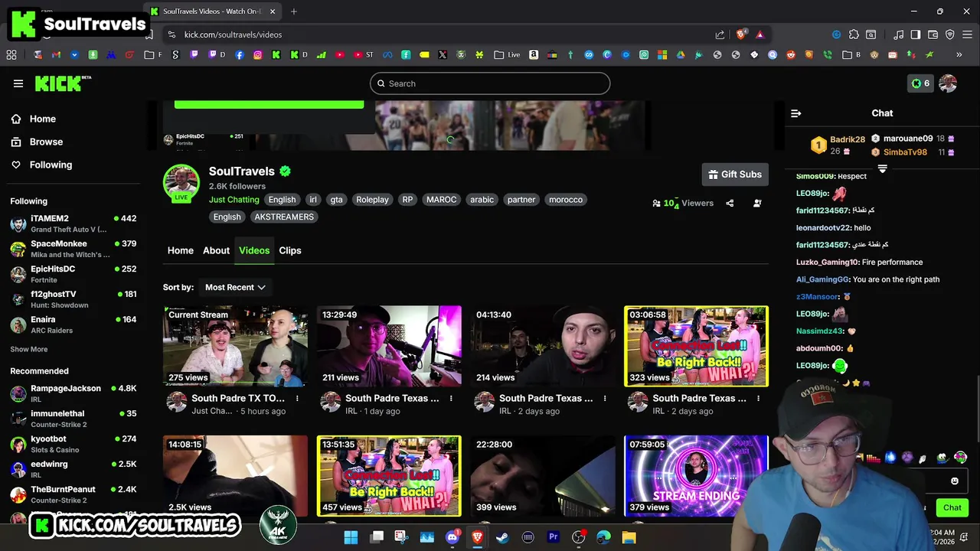Open the SoulTravels live avatar

(x=181, y=184)
